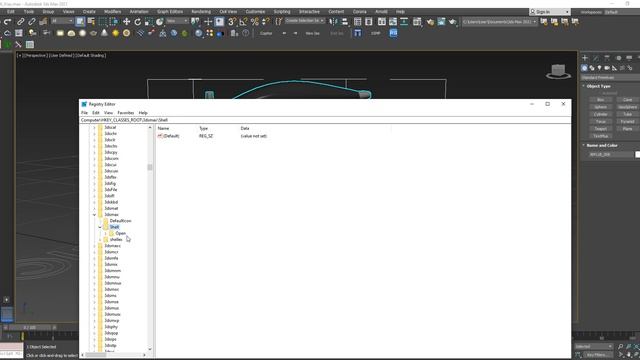Open the Modifiers menu in 3ds Max
Image resolution: width=640 pixels, height=360 pixels.
click(112, 12)
